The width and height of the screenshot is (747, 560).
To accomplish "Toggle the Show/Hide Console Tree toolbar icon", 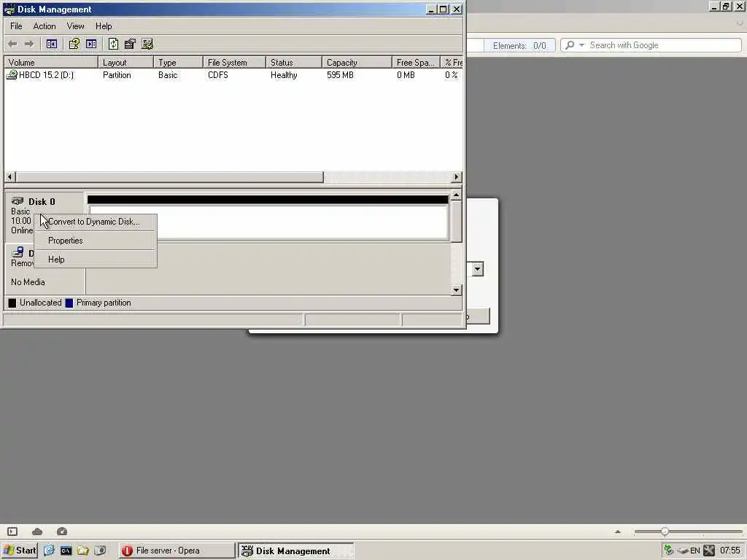I will pyautogui.click(x=52, y=44).
